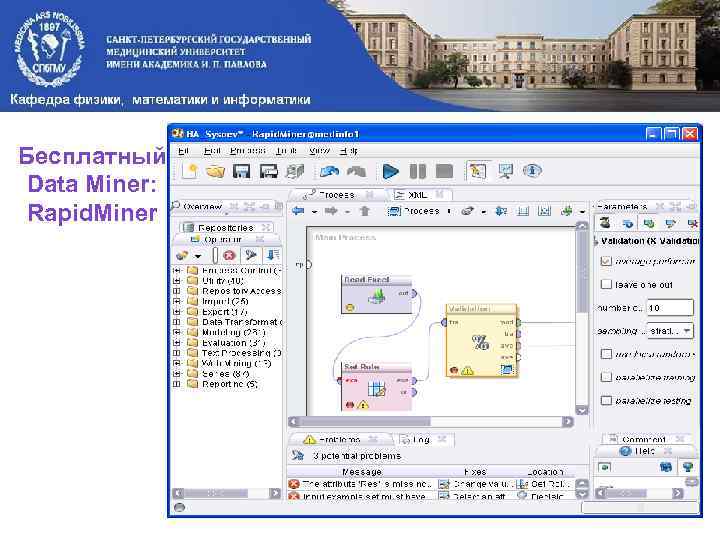The height and width of the screenshot is (540, 720).
Task: Click the Process breadcrumb button
Action: (x=414, y=211)
